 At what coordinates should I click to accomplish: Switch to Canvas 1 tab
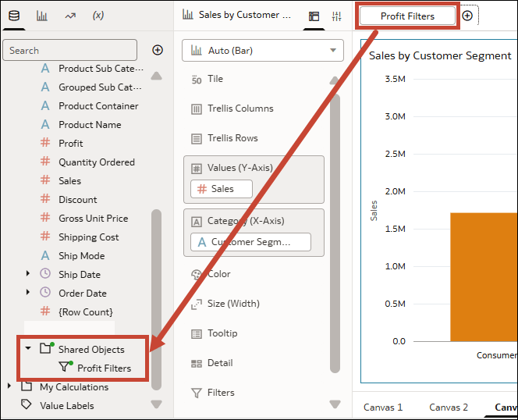tap(383, 407)
